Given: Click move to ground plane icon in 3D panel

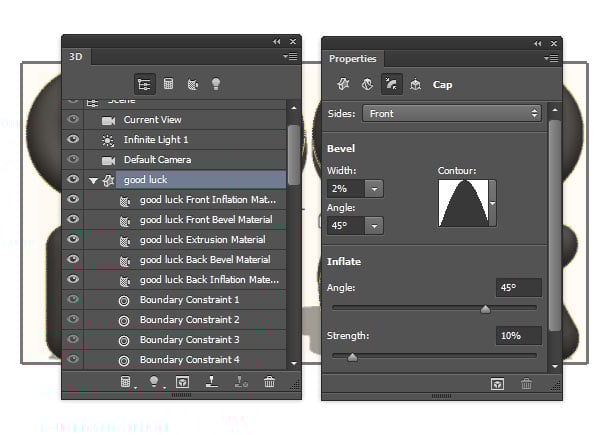Looking at the screenshot, I should click(x=212, y=381).
